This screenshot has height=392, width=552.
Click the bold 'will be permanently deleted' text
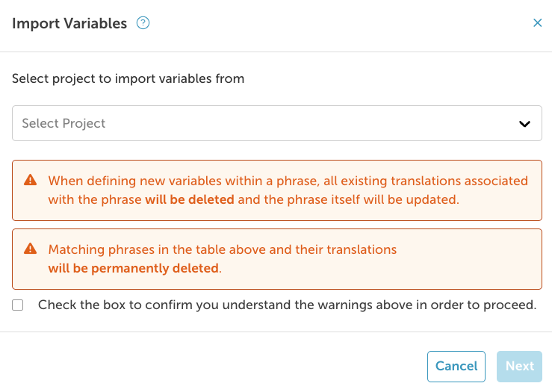coord(134,268)
